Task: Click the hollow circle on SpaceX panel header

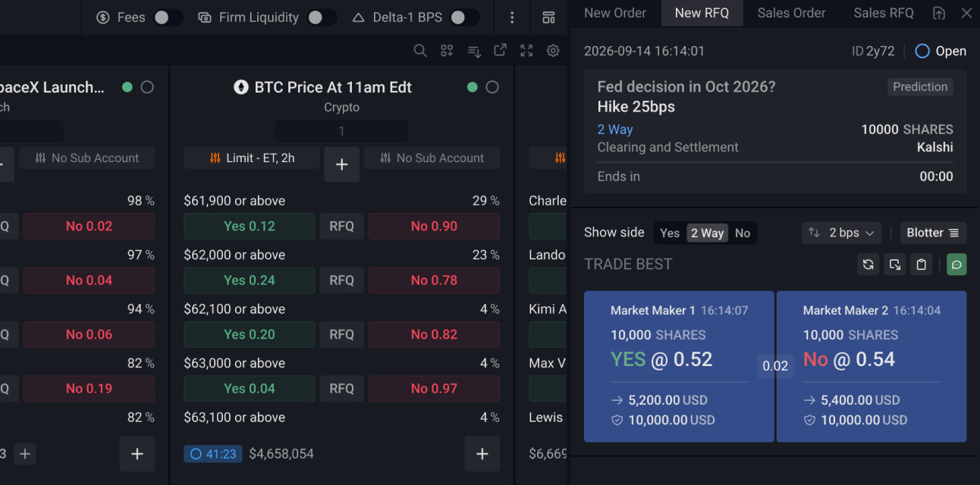Action: [147, 87]
